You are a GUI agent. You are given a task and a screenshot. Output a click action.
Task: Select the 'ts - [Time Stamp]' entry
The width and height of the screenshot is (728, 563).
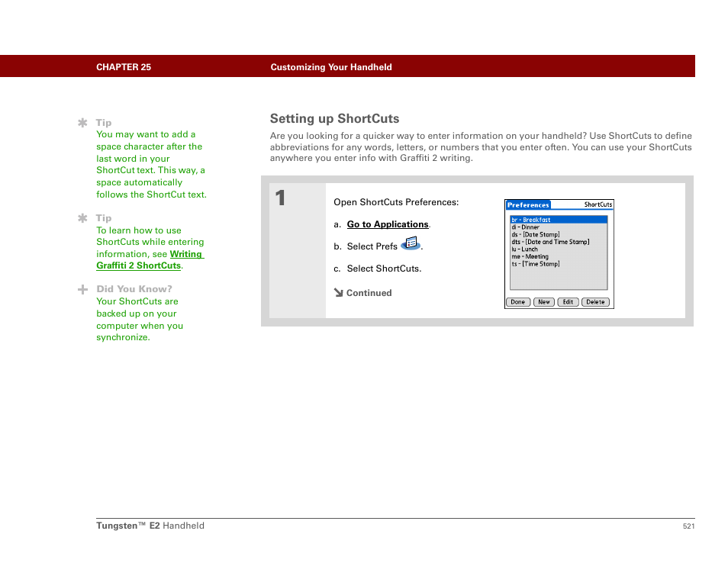tap(559, 264)
